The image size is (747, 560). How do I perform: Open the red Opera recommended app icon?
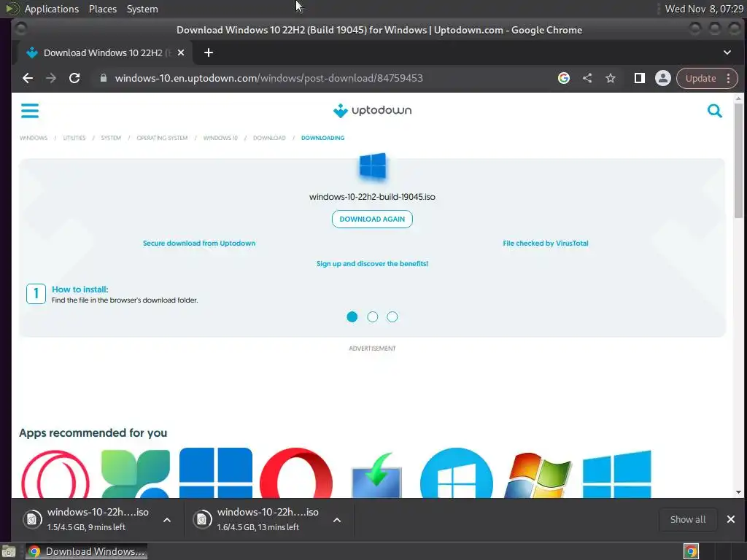[296, 472]
